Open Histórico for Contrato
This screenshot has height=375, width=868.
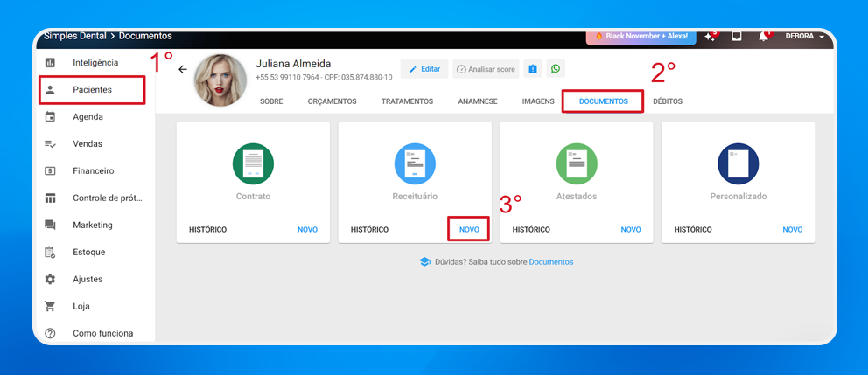coord(208,229)
